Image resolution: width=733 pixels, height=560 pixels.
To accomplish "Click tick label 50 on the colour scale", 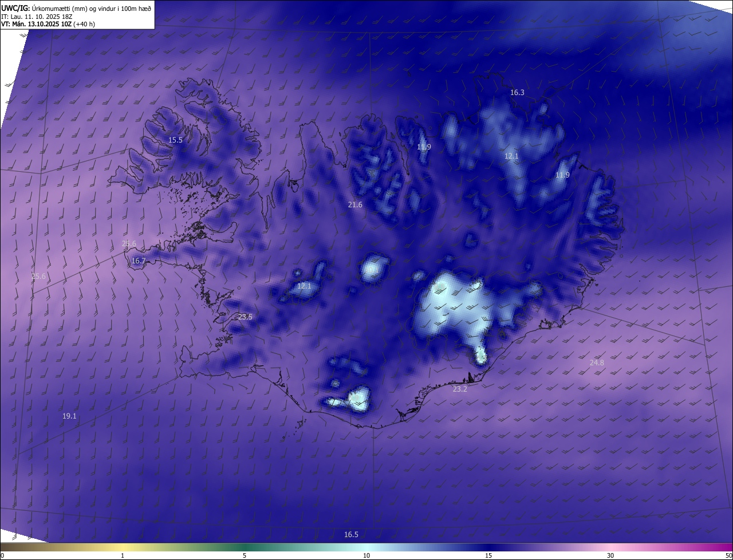I will (x=728, y=555).
